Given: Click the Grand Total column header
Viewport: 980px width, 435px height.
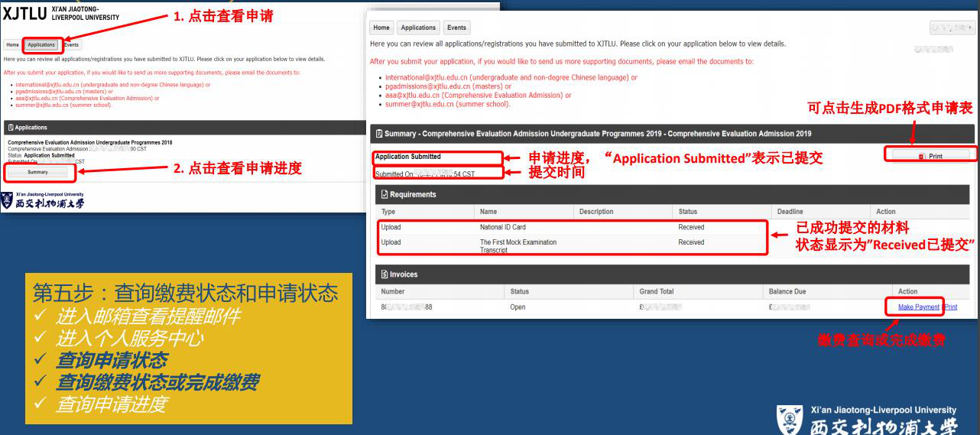Looking at the screenshot, I should [x=657, y=292].
